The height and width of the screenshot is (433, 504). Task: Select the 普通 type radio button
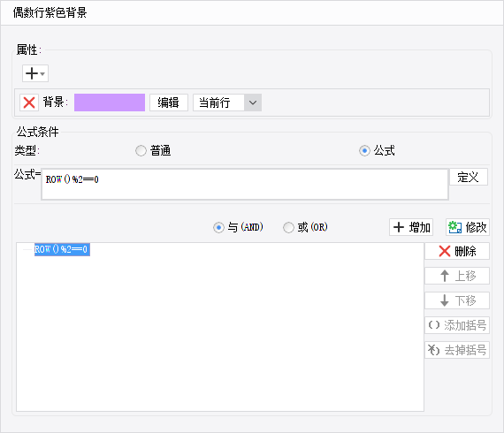pos(141,150)
